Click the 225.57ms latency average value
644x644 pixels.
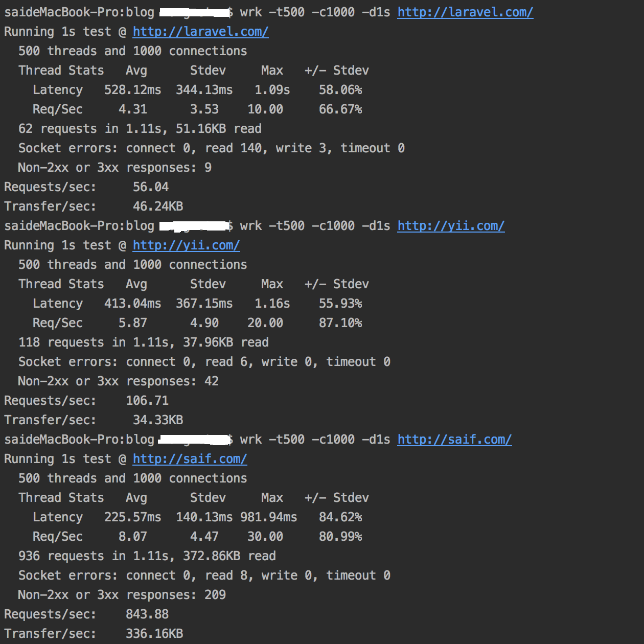point(132,517)
